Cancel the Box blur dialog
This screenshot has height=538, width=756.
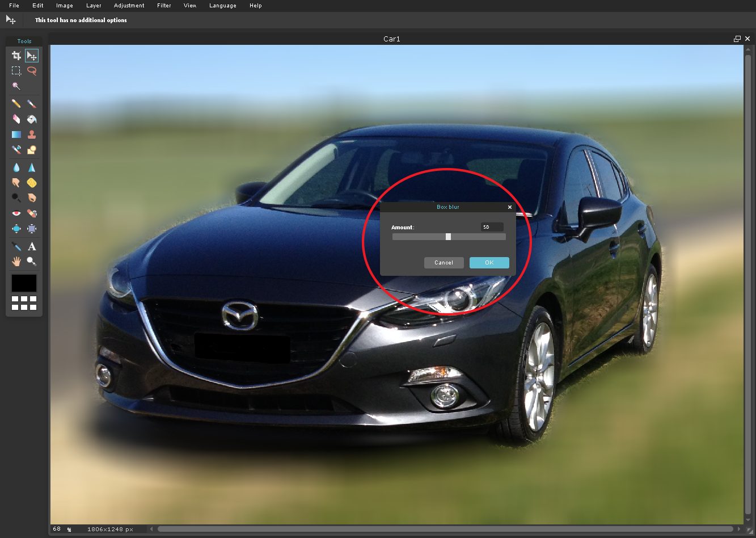pos(444,263)
